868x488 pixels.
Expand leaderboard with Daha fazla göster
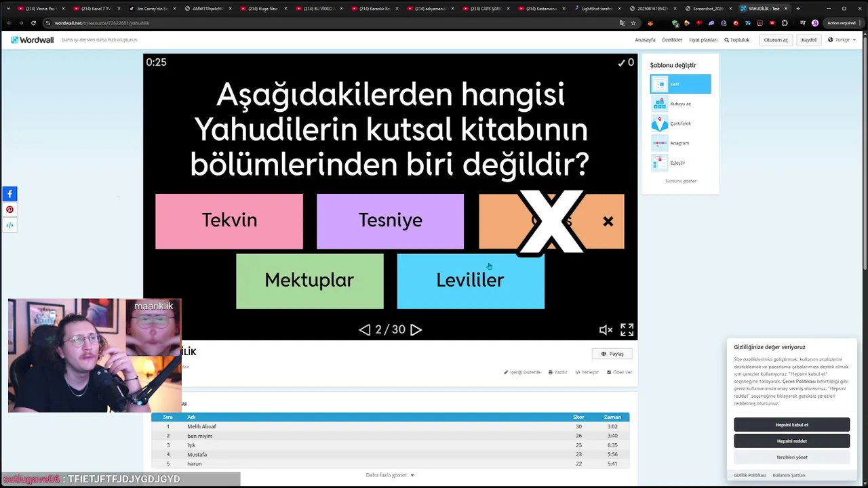coord(390,475)
